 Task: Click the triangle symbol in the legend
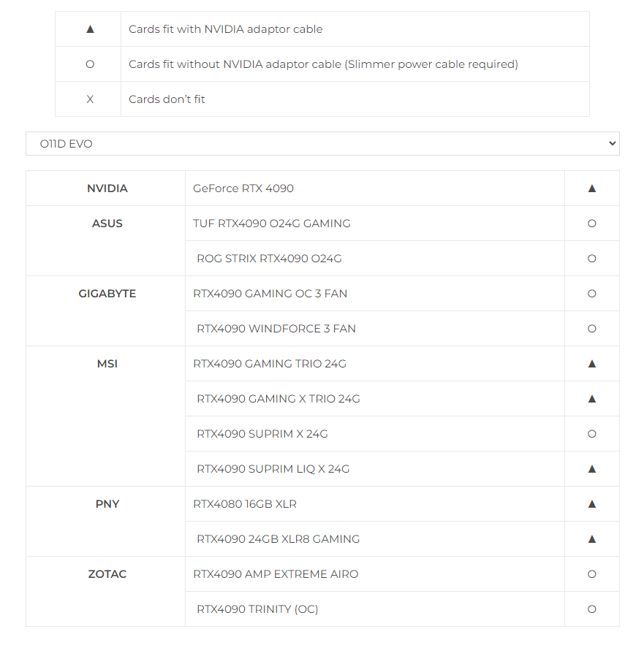[x=90, y=29]
